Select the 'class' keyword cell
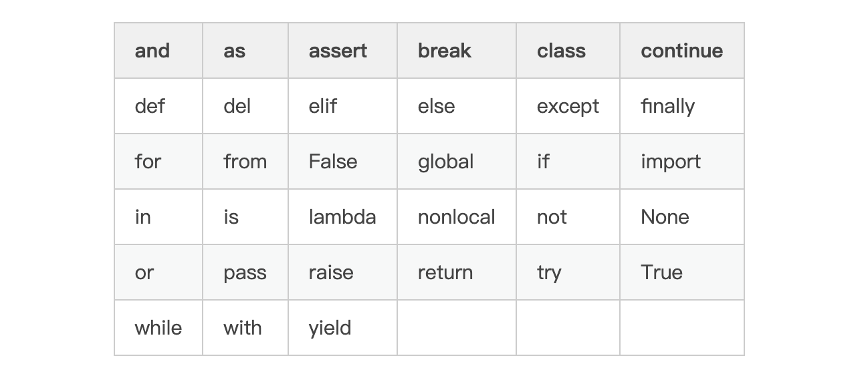The height and width of the screenshot is (374, 868). (561, 51)
